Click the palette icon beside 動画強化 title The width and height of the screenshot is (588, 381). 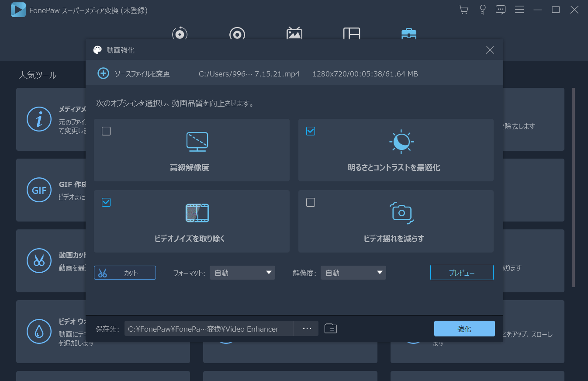coord(97,50)
